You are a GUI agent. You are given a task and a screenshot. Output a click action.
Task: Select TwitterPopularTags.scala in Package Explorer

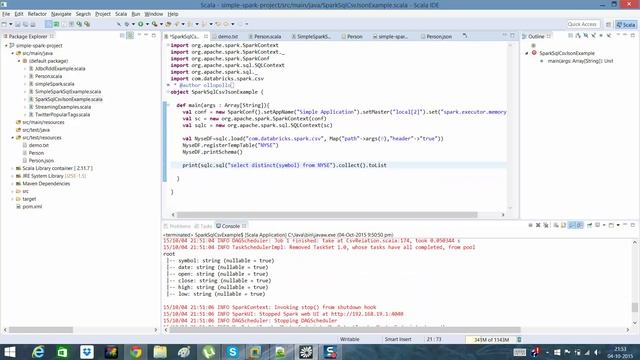point(62,115)
